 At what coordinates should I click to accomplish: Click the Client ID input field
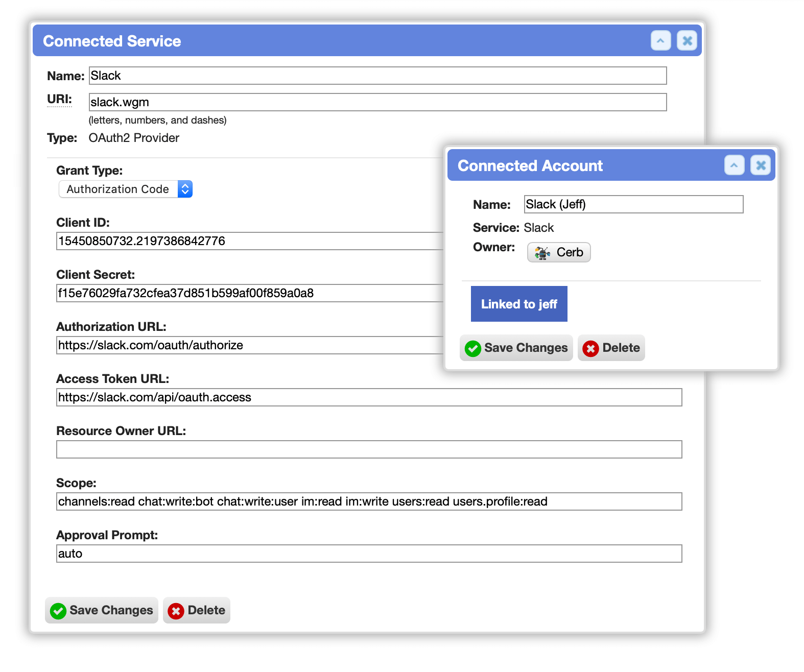coord(250,241)
